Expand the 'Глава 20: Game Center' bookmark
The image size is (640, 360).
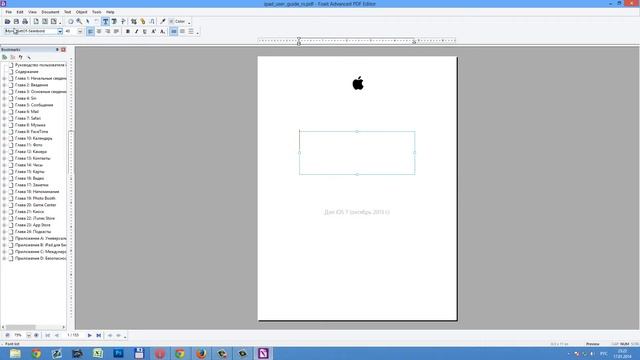tap(4, 205)
